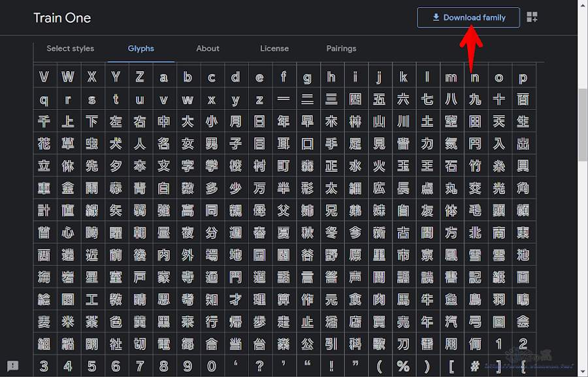Screen dimensions: 588x377
Task: Switch to the Select styles tab
Action: click(71, 48)
